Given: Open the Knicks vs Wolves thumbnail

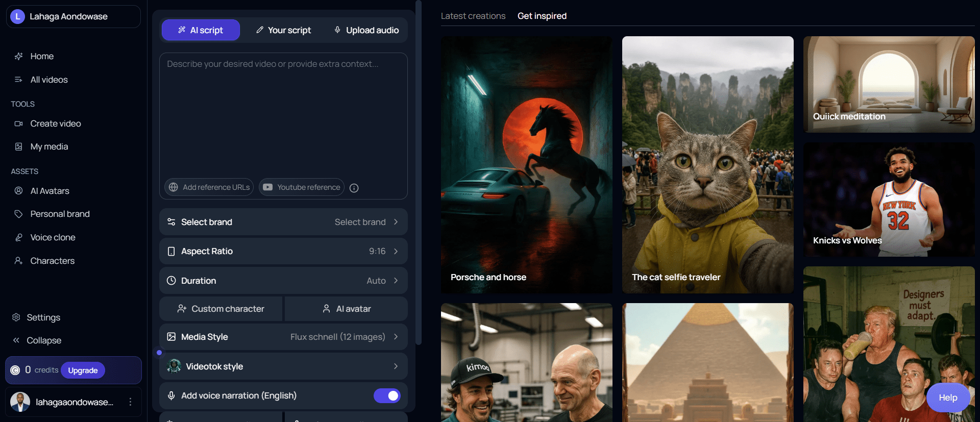Looking at the screenshot, I should 889,200.
